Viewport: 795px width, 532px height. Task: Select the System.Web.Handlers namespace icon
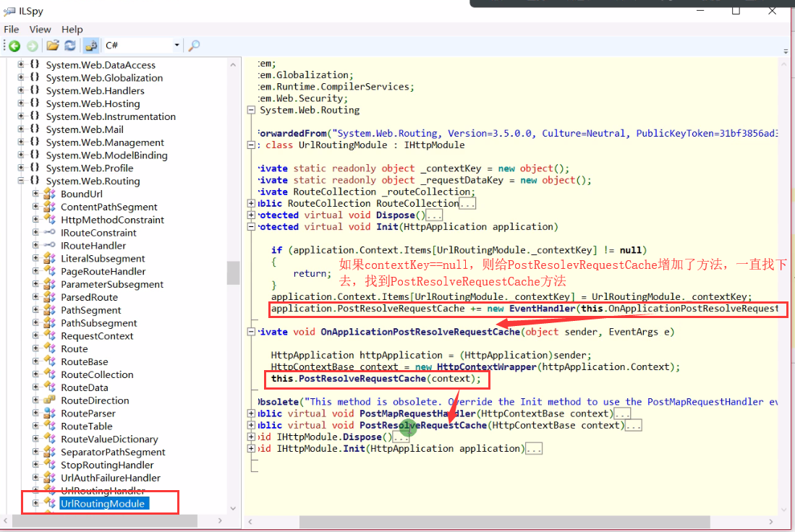pos(35,90)
